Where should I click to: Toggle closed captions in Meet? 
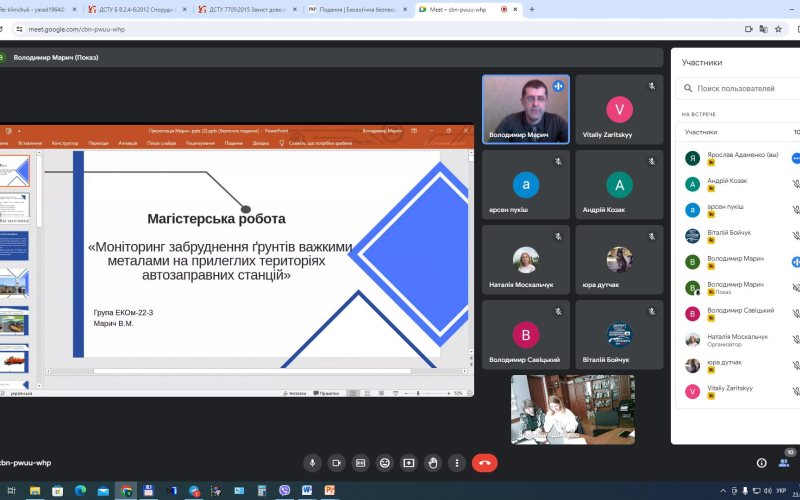(x=360, y=463)
